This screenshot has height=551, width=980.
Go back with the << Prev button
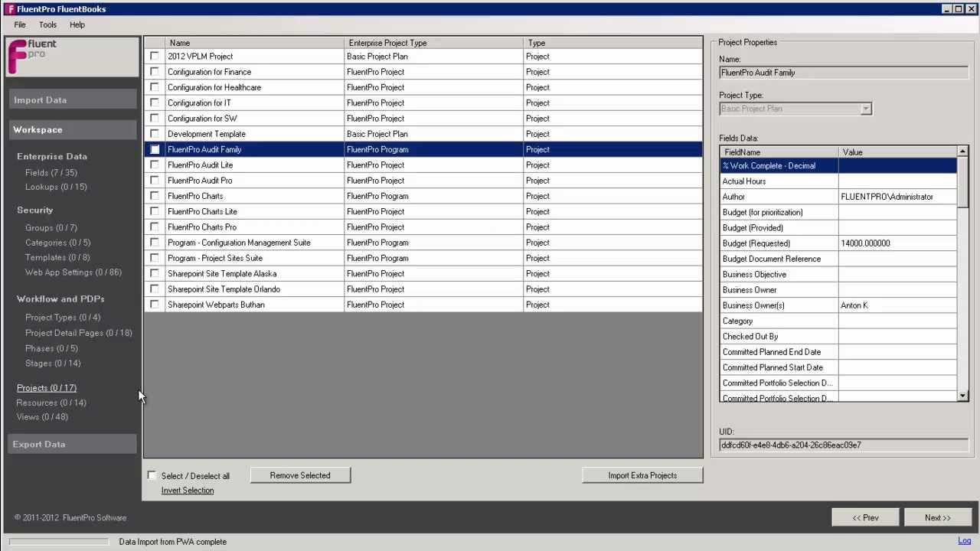pyautogui.click(x=865, y=517)
